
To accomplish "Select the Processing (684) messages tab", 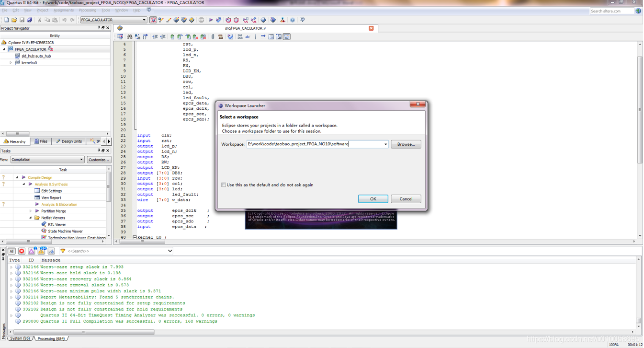I will pyautogui.click(x=51, y=338).
